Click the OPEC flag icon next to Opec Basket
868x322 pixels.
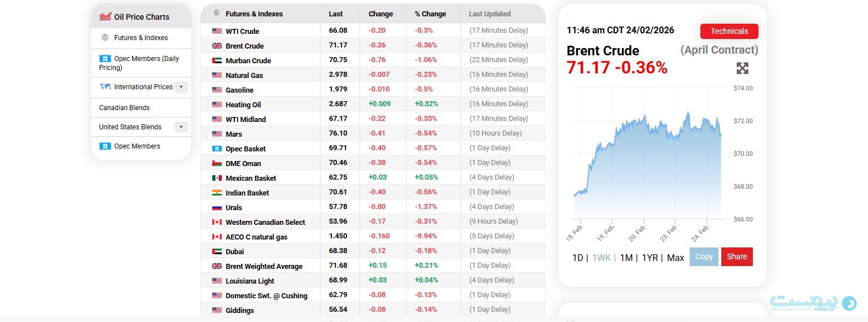tap(217, 149)
